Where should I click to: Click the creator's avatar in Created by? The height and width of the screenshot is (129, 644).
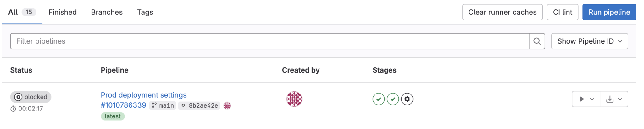tap(294, 99)
